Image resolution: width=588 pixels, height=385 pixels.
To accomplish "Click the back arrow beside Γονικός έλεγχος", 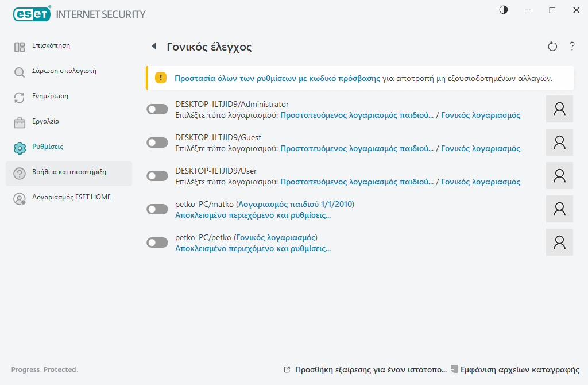I will click(x=153, y=47).
